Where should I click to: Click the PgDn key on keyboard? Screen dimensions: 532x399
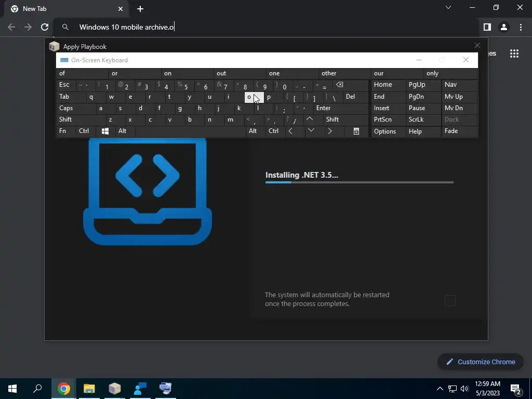click(423, 97)
